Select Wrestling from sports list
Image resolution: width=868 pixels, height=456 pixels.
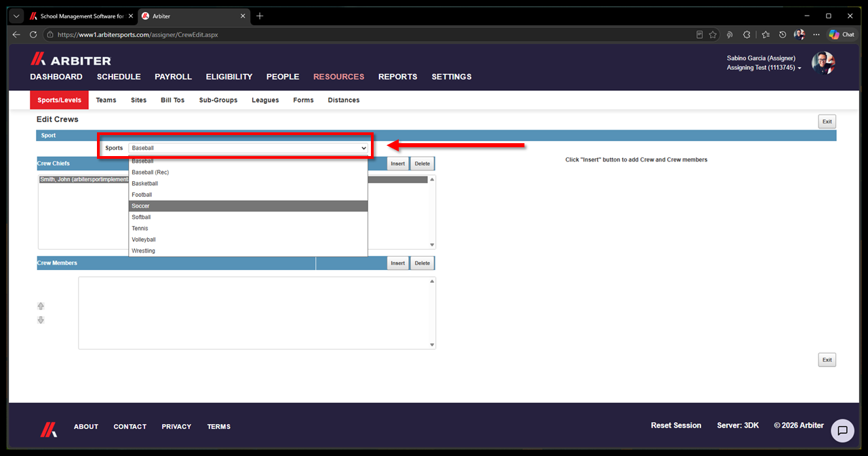(x=248, y=250)
